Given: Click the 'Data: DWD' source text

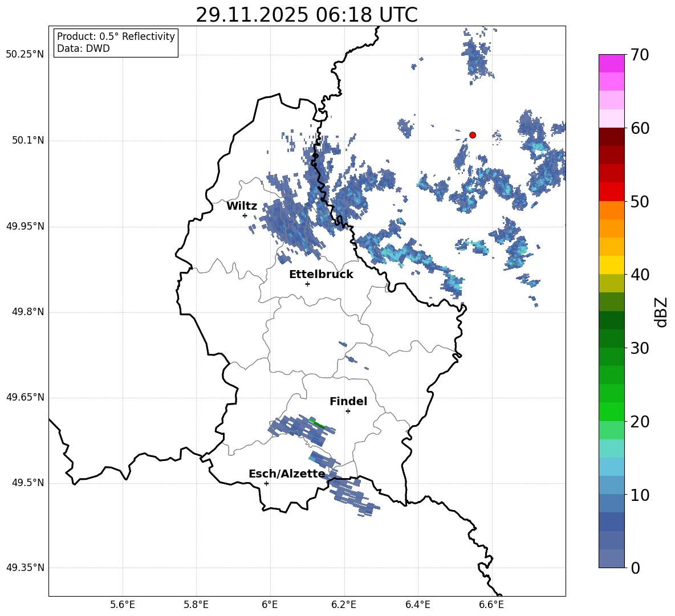Looking at the screenshot, I should pyautogui.click(x=83, y=48).
